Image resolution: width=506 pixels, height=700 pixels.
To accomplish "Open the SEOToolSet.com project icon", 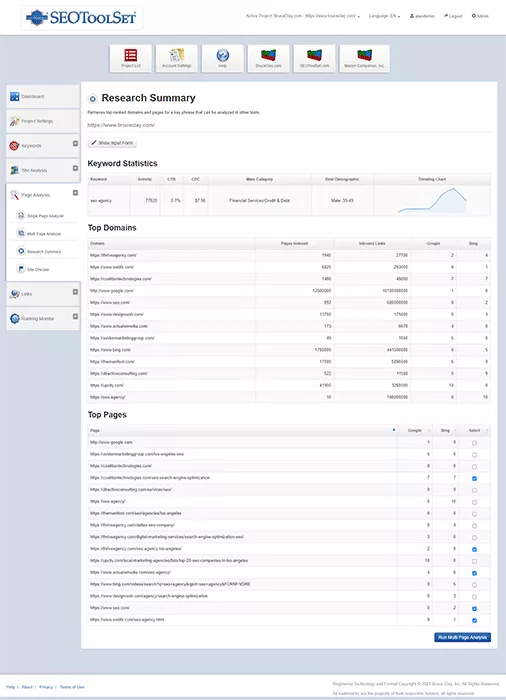I will 314,55.
